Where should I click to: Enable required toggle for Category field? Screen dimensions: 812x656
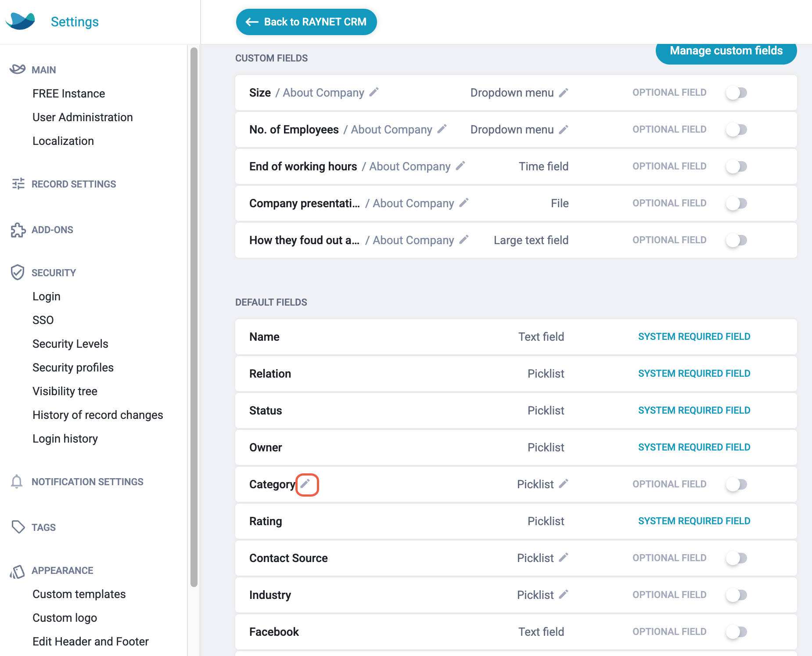coord(737,484)
